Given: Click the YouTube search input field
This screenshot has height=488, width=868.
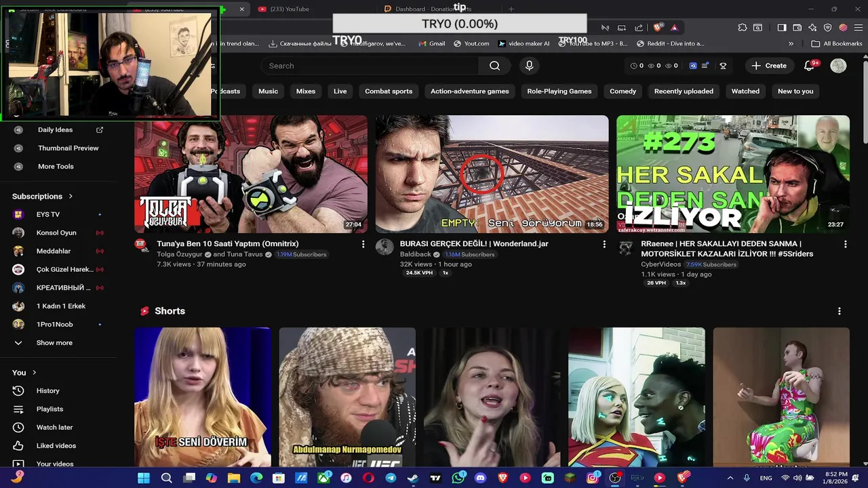Looking at the screenshot, I should click(370, 66).
